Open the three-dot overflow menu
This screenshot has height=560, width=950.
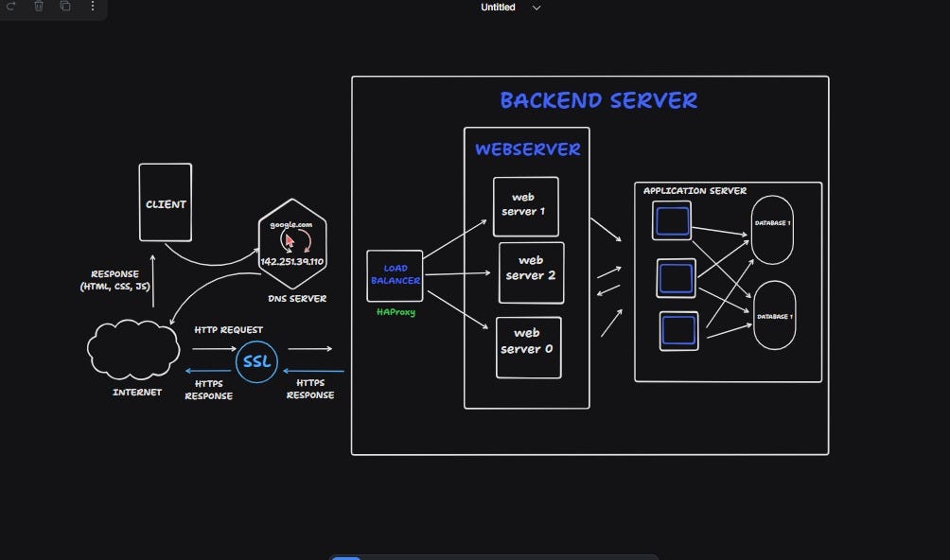[92, 7]
